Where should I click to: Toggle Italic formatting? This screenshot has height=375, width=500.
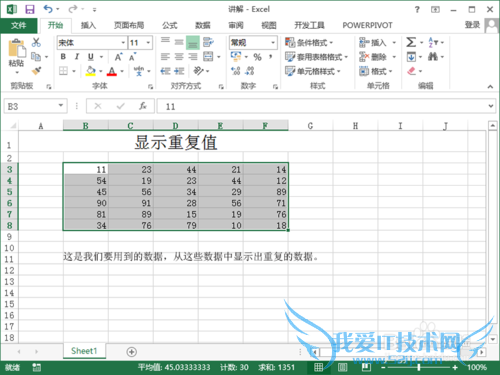tap(77, 57)
